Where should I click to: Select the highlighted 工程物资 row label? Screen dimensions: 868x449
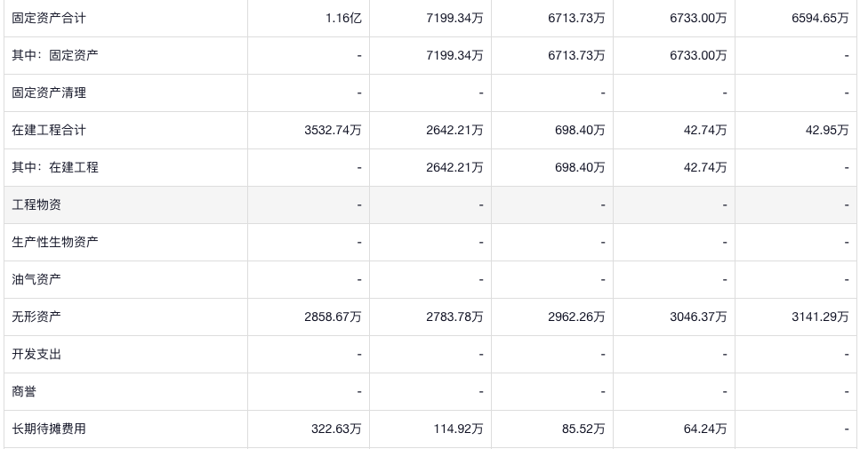point(36,204)
